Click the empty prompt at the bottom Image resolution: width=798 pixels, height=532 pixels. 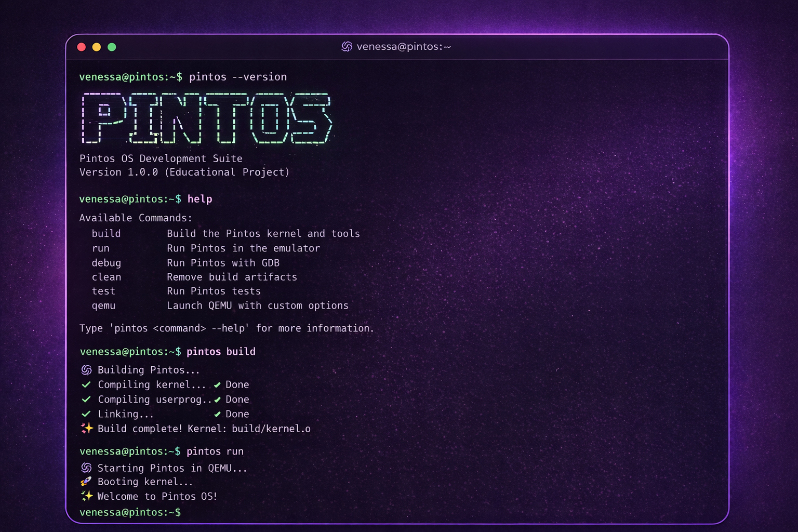(x=130, y=512)
